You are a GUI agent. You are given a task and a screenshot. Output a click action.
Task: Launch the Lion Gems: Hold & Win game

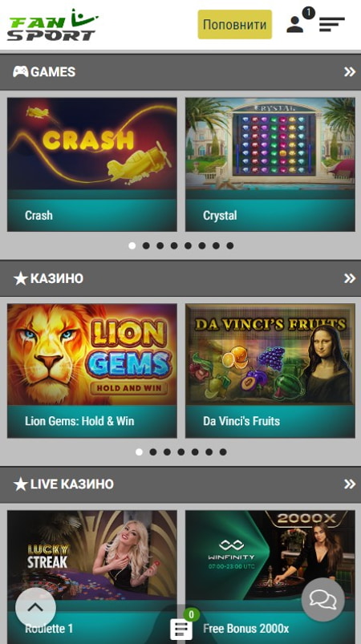point(92,371)
